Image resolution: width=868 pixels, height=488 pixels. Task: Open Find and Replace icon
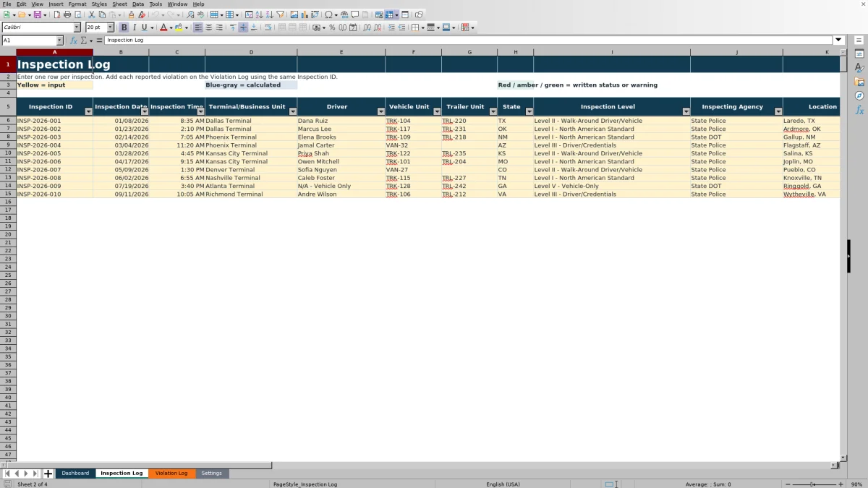tap(190, 14)
